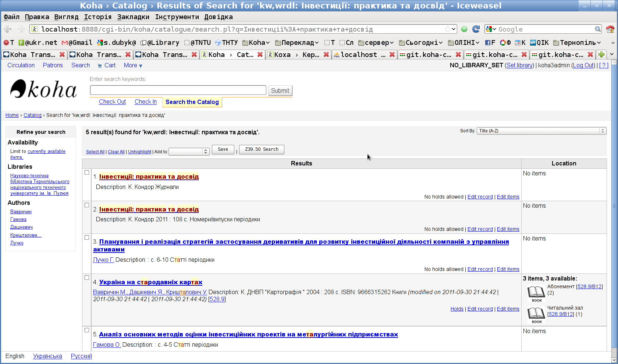Open the Закладки browser menu
This screenshot has width=618, height=364.
pos(133,17)
